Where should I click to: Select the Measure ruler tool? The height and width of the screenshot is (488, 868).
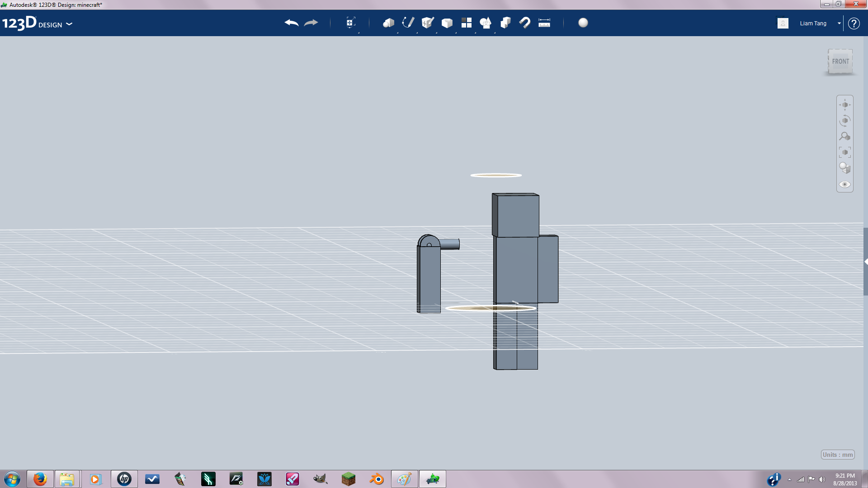[544, 23]
